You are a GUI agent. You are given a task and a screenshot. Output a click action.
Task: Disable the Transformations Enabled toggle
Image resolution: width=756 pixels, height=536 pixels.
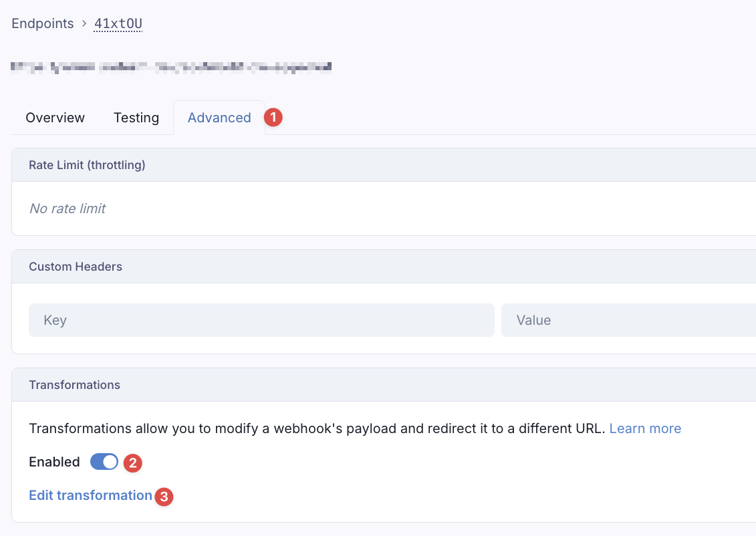104,462
